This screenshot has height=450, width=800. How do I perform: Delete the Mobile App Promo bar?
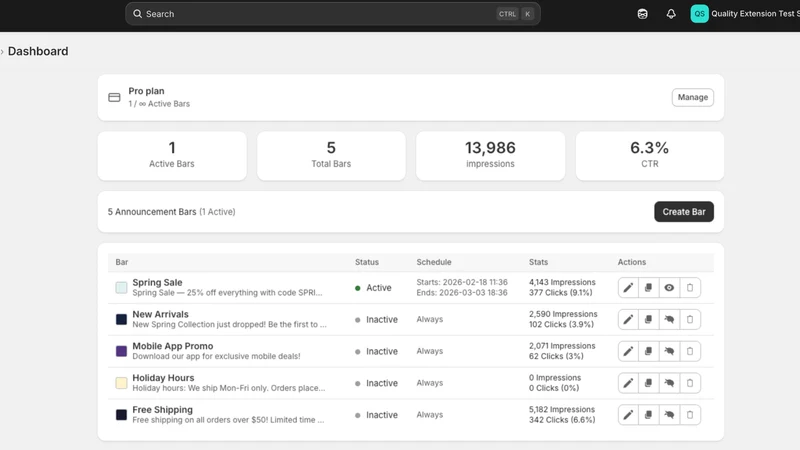tap(690, 351)
